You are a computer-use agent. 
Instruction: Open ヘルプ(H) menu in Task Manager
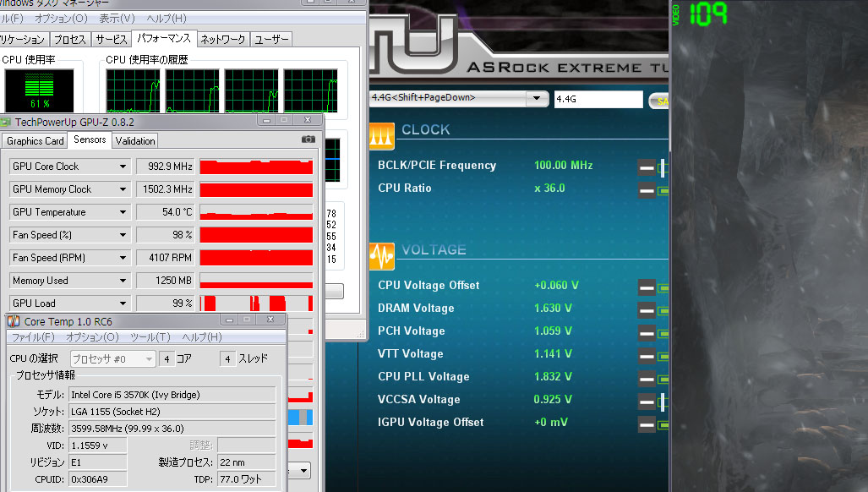click(x=166, y=19)
